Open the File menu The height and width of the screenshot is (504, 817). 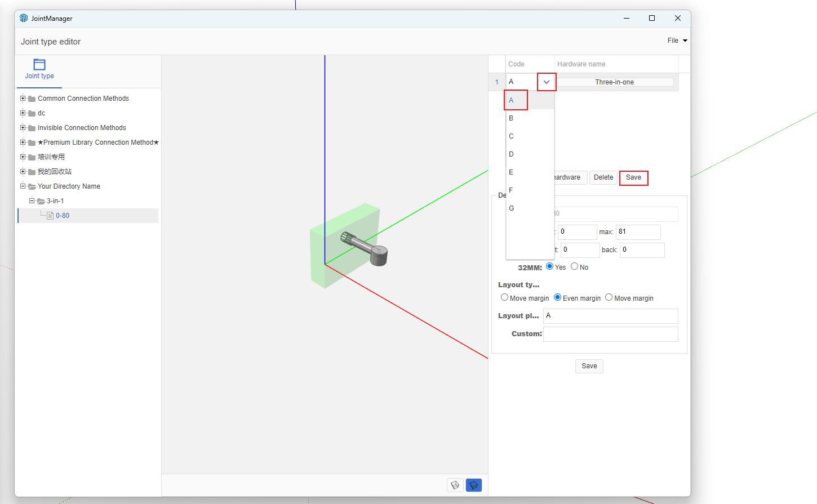[677, 41]
